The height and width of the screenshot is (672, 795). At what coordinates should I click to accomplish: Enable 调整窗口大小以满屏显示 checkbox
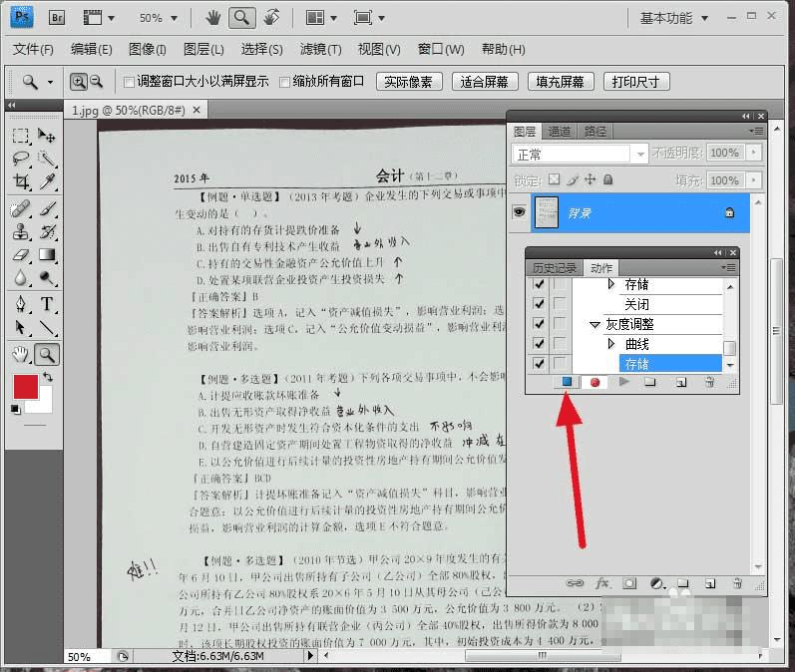pyautogui.click(x=129, y=82)
